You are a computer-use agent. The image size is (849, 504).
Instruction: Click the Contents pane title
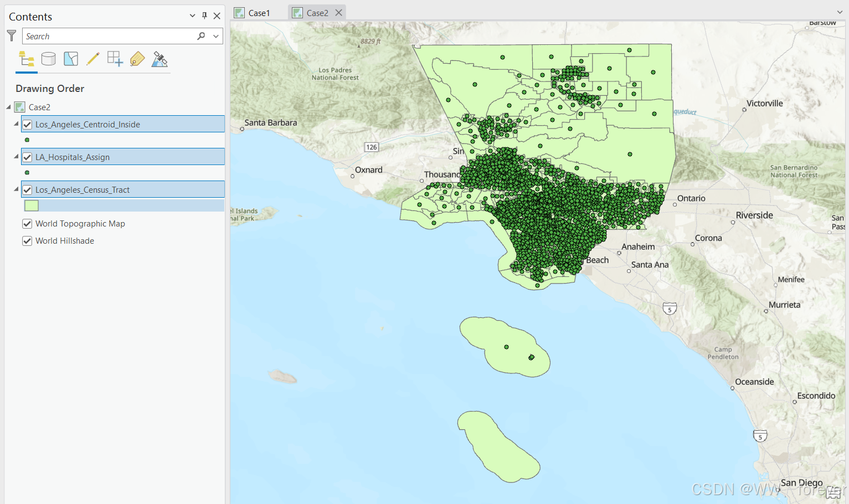pos(30,17)
